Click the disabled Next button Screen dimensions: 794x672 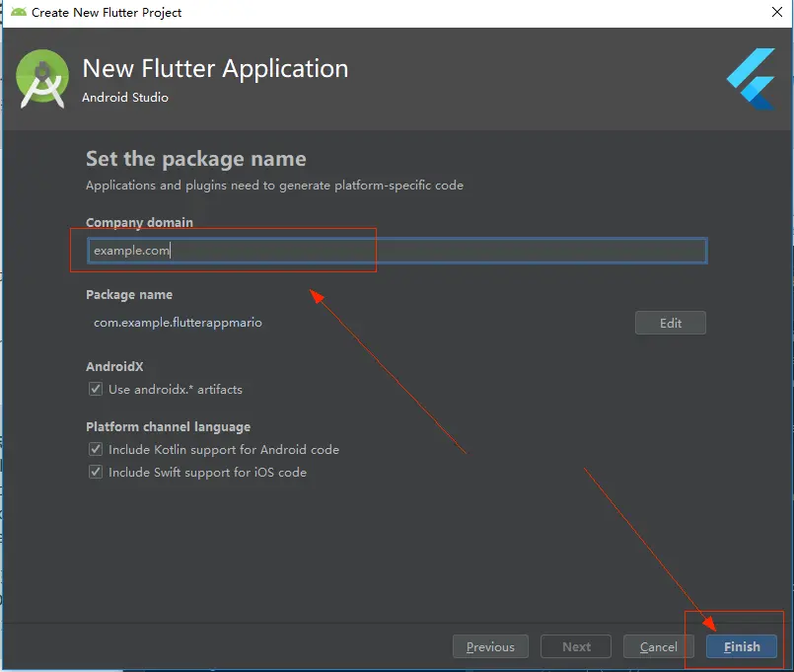[576, 646]
